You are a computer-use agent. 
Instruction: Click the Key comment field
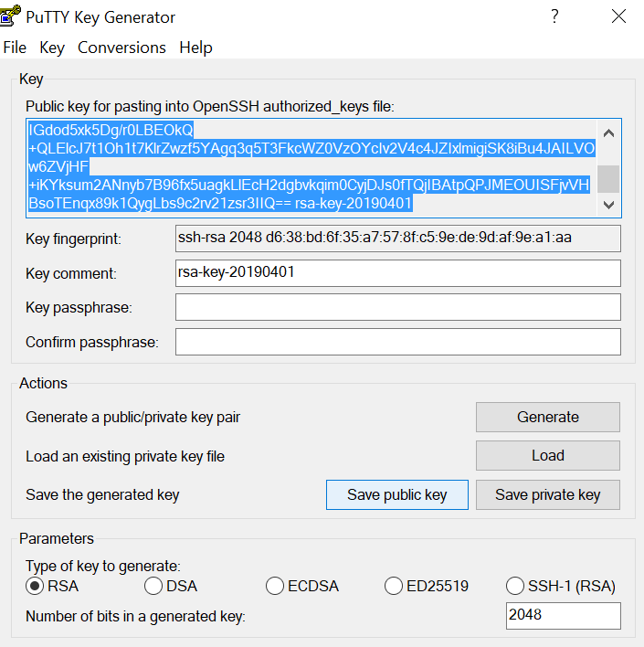pyautogui.click(x=397, y=272)
